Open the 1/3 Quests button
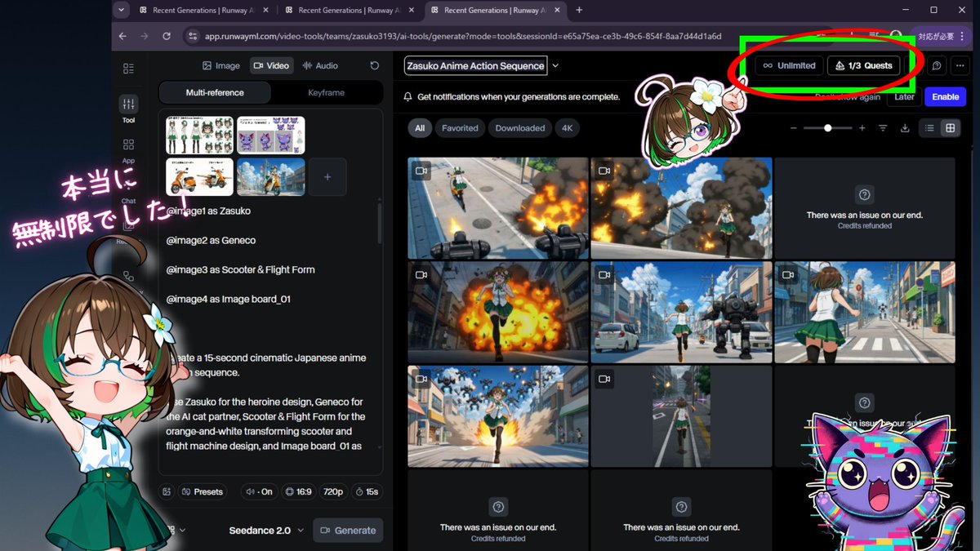Viewport: 980px width, 551px height. coord(864,65)
